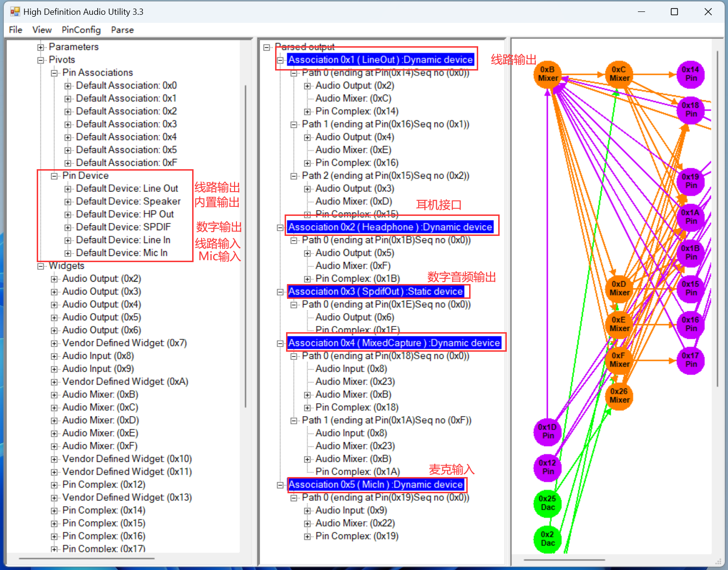The image size is (728, 570).
Task: Expand Default Device: Line Out entry
Action: click(68, 189)
